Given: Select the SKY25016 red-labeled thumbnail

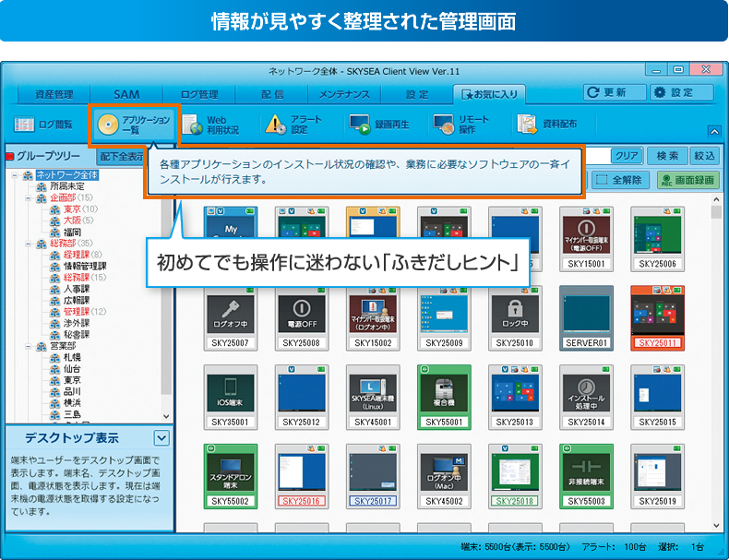Looking at the screenshot, I should 301,476.
